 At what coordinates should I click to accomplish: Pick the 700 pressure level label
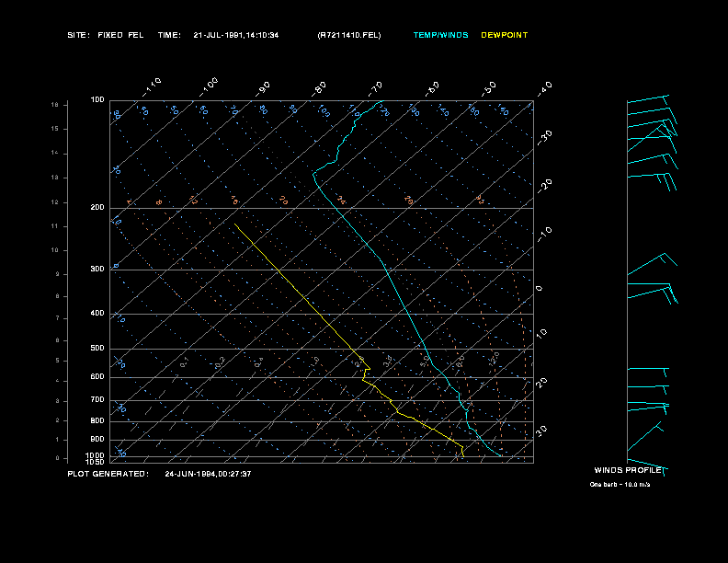point(97,400)
